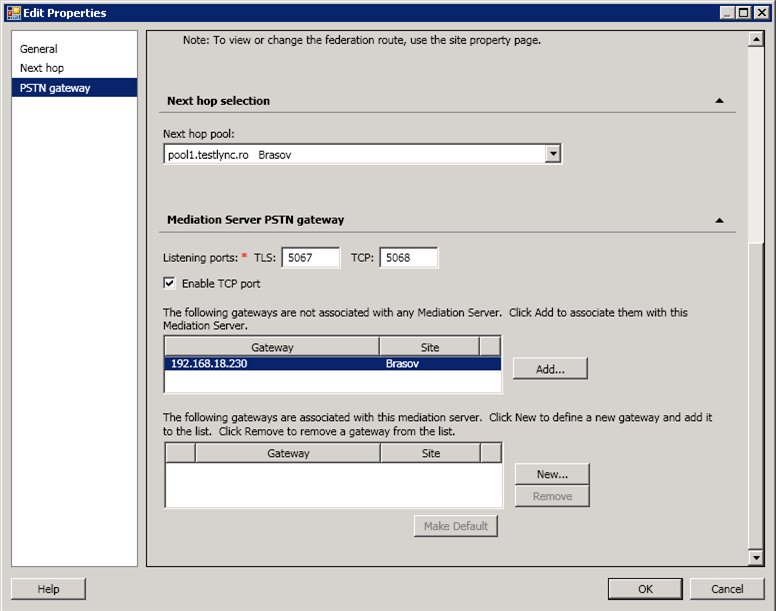Click the TLS listening port field
Image resolution: width=776 pixels, height=611 pixels.
tap(311, 258)
